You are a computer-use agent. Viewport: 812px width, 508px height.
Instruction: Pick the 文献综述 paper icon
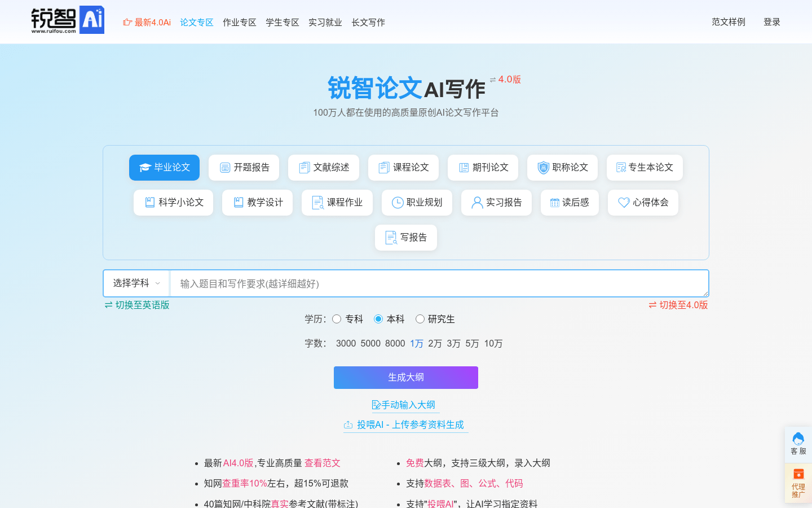304,168
